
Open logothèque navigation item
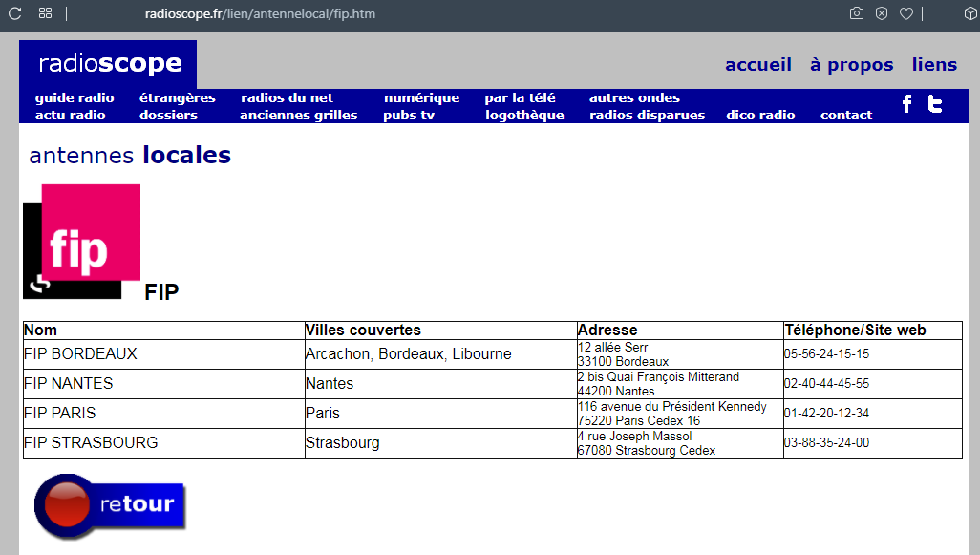click(x=524, y=115)
